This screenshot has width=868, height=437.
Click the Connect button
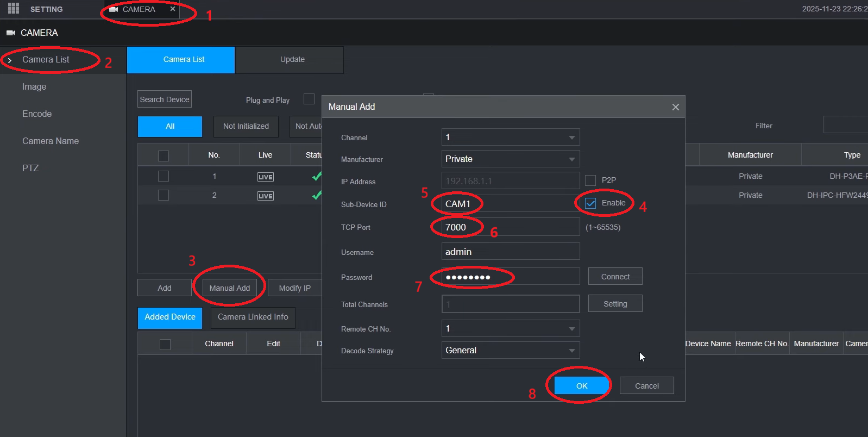click(x=615, y=277)
